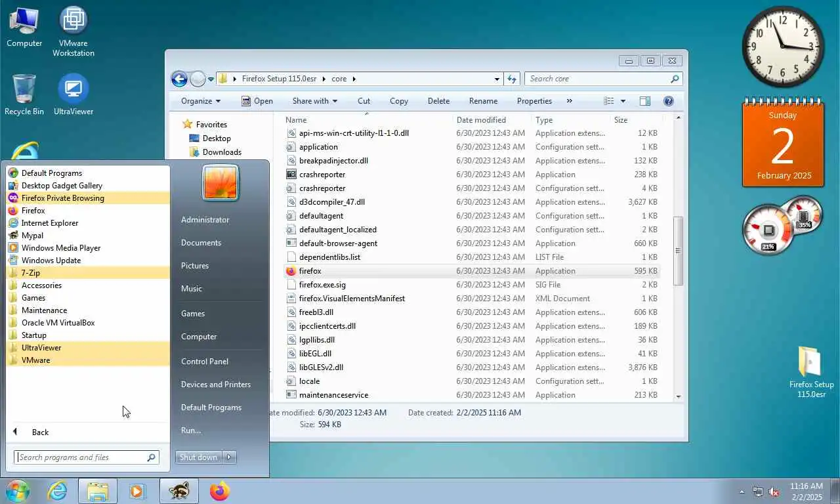The height and width of the screenshot is (504, 840).
Task: Launch Mypal from the Start menu
Action: (88, 236)
